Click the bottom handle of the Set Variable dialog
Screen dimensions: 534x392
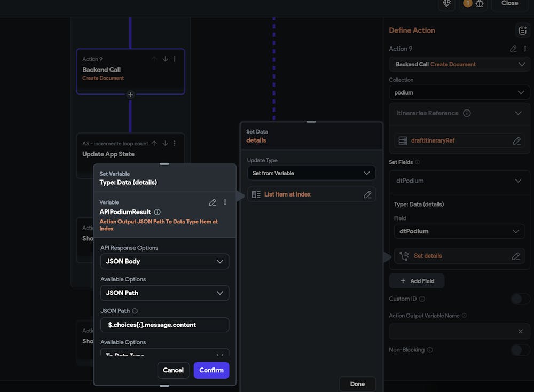(164, 386)
